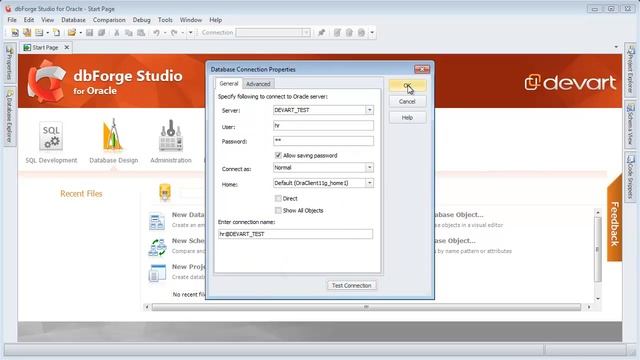Click the toolbar icon after the trash icon
Image resolution: width=640 pixels, height=360 pixels.
point(361,33)
